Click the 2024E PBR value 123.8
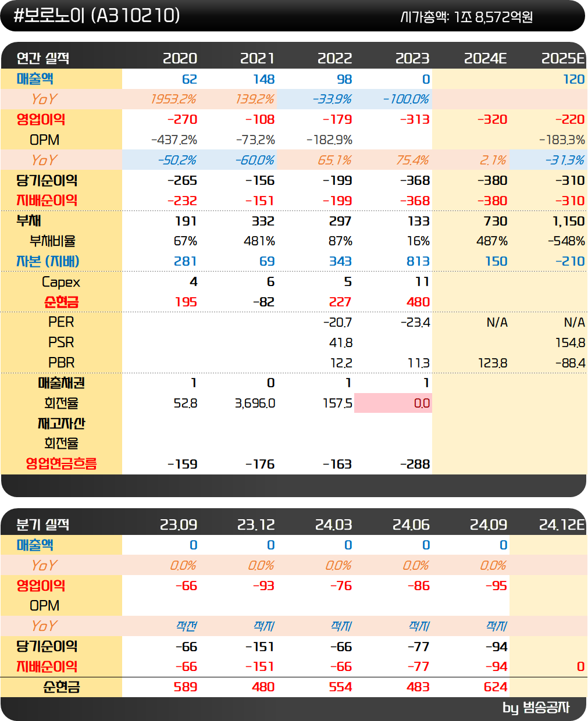588x721 pixels. (493, 363)
